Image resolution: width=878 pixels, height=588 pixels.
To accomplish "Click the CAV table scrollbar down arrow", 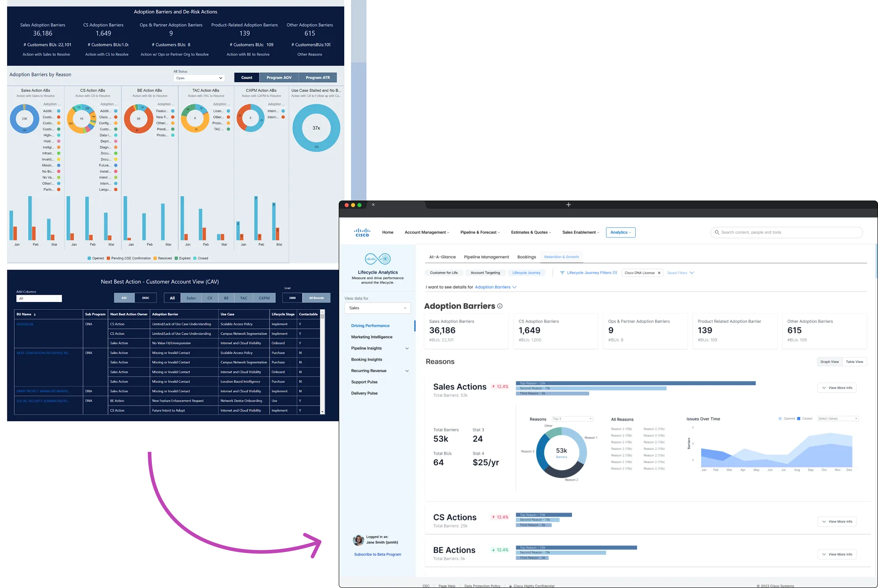I will [x=322, y=412].
